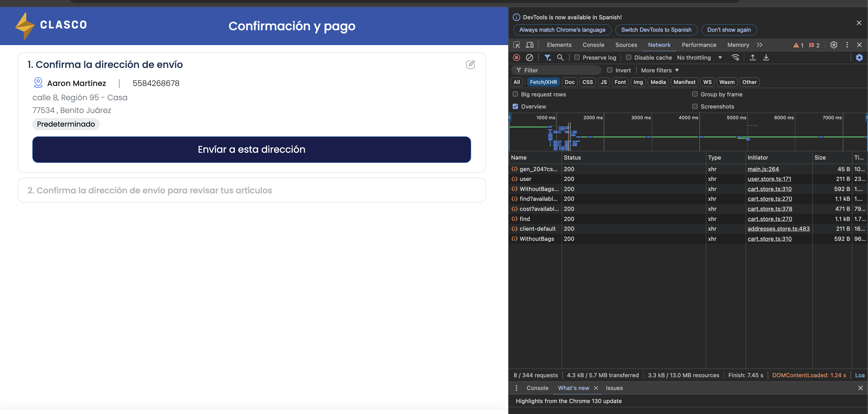Open network conditions wifi icon
Image resolution: width=868 pixels, height=414 pixels.
pyautogui.click(x=735, y=58)
